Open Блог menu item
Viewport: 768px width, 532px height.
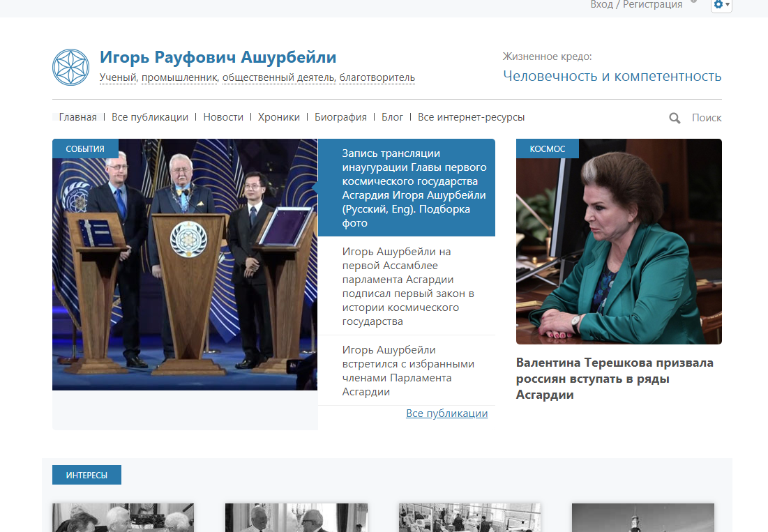(x=392, y=117)
